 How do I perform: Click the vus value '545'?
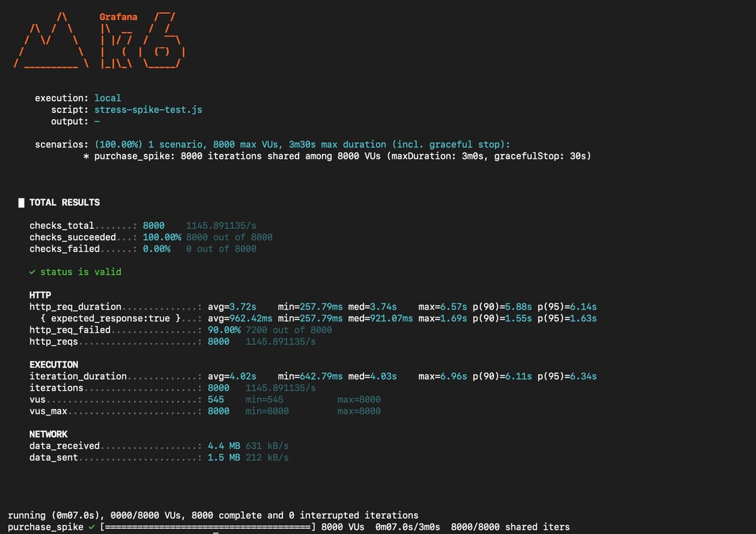point(215,399)
